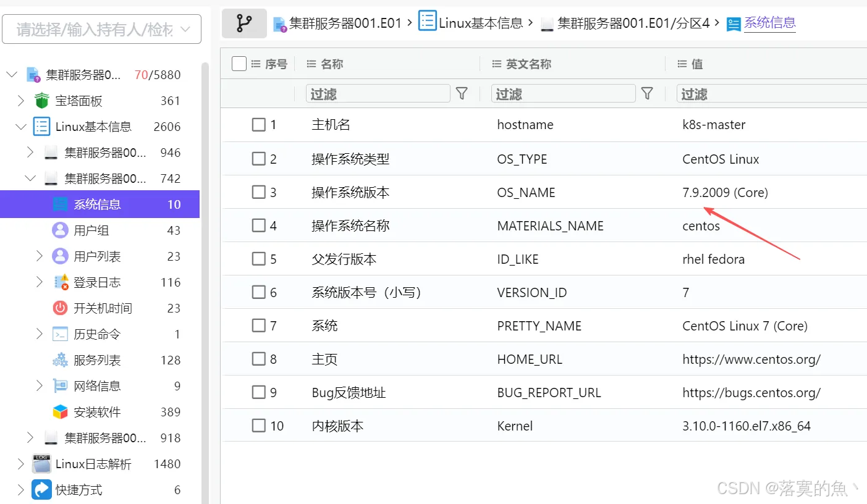Screen dimensions: 867x504
Task: Select the 系统信息 tree item
Action: [x=99, y=204]
